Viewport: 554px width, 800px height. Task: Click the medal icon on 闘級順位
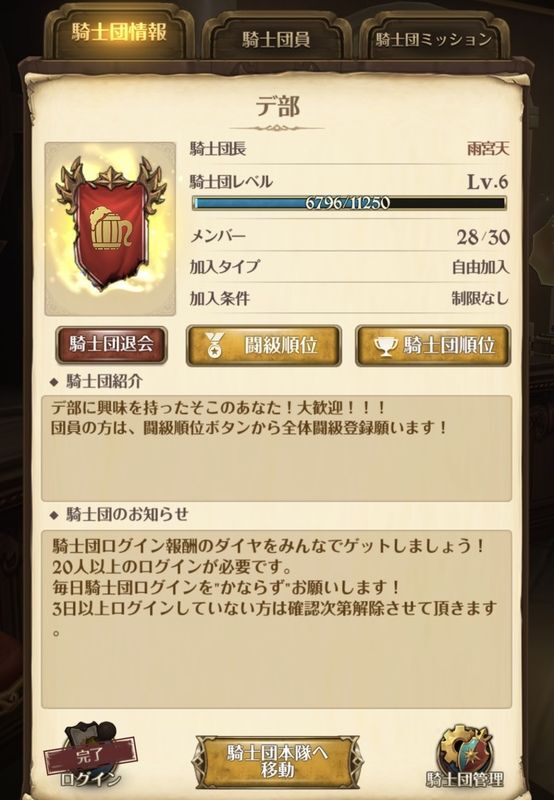(214, 345)
